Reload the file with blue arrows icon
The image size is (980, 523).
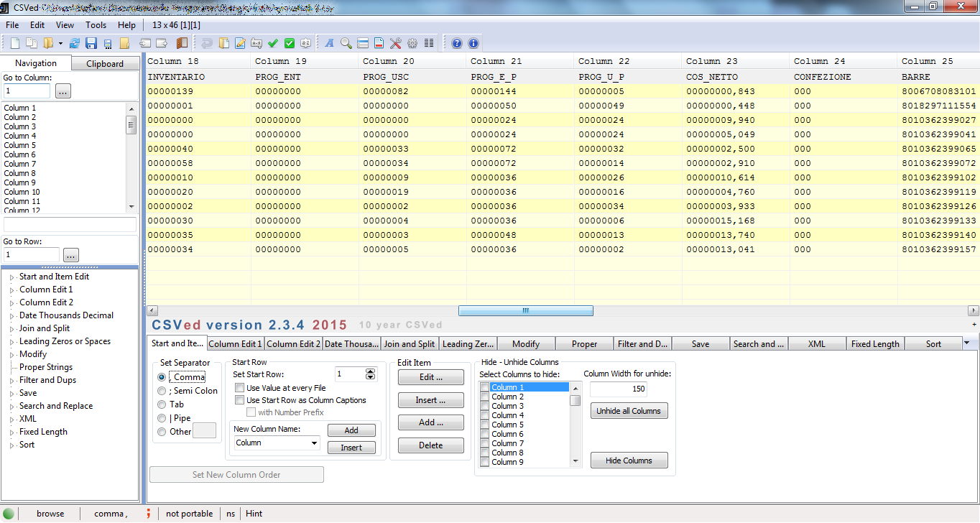pos(74,43)
